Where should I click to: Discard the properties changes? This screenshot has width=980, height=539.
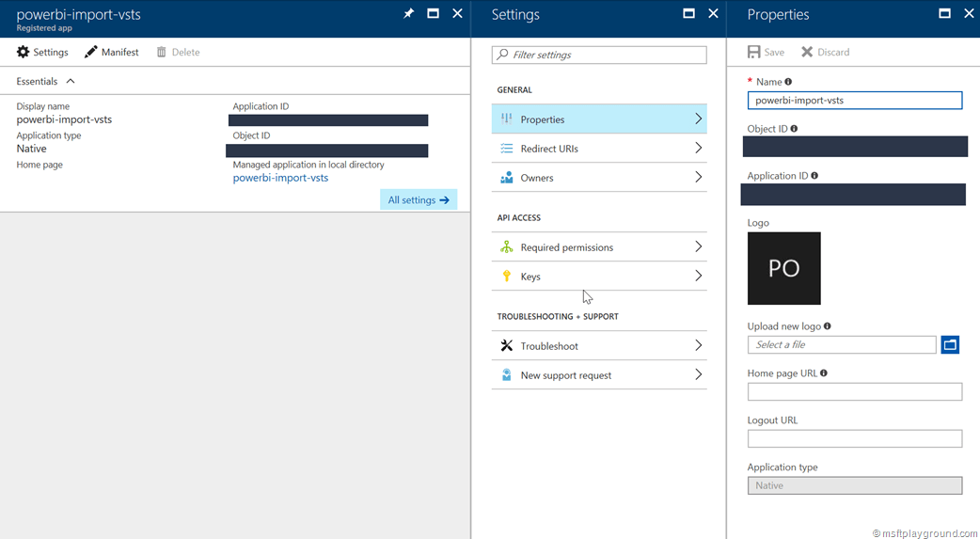click(825, 52)
